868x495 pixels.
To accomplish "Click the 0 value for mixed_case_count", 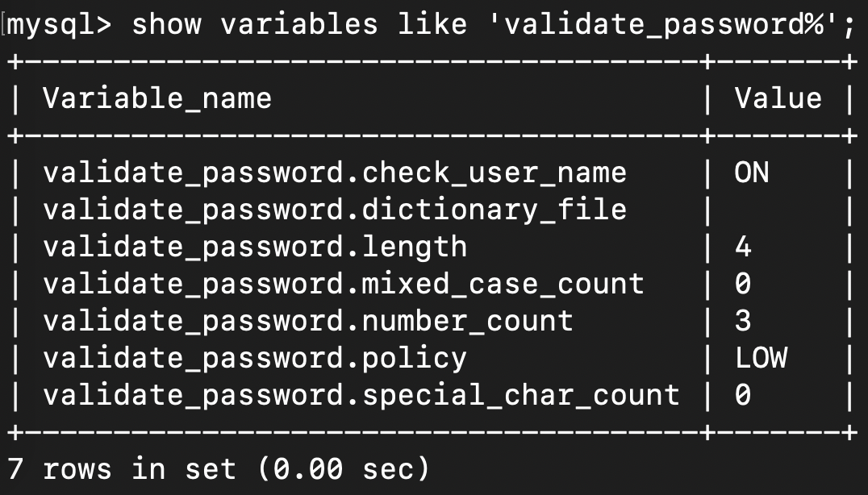I will 743,285.
